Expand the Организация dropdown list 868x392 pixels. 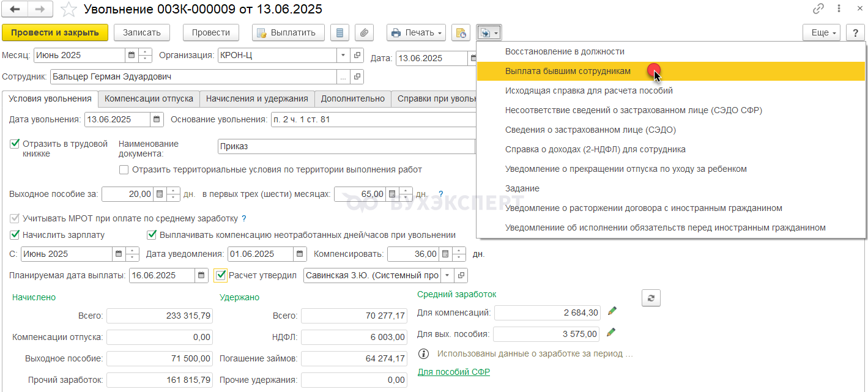click(343, 55)
